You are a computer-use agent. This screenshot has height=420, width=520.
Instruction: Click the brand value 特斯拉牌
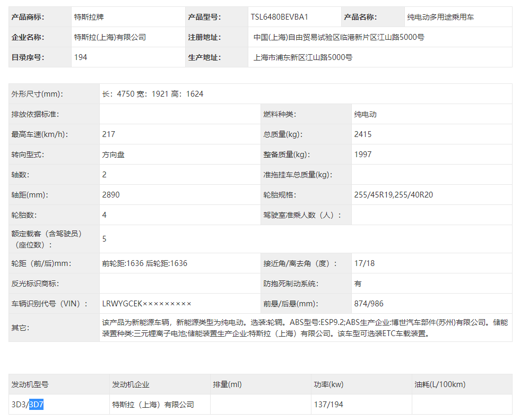coord(89,17)
